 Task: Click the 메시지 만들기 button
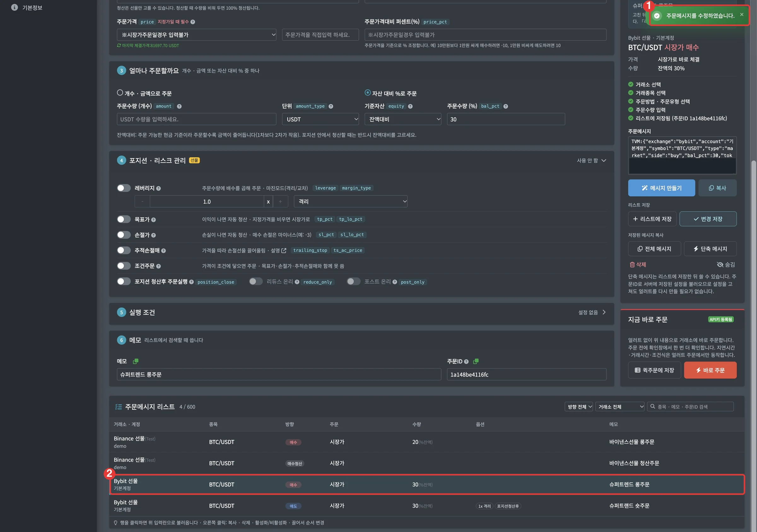(661, 188)
